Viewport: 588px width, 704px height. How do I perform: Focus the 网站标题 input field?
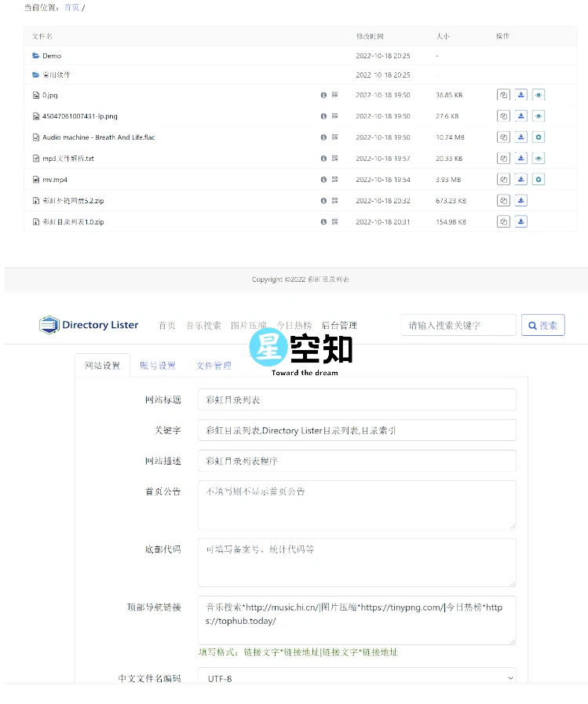(357, 399)
